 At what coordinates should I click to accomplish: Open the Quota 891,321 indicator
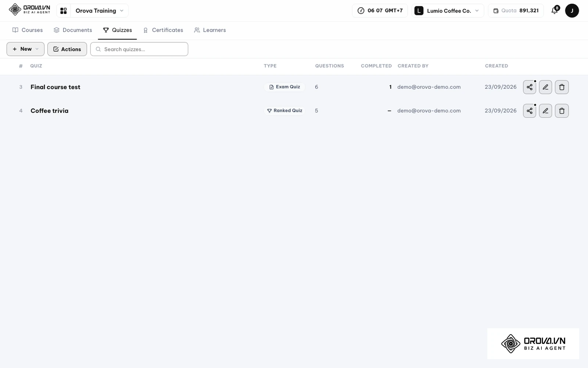coord(516,11)
